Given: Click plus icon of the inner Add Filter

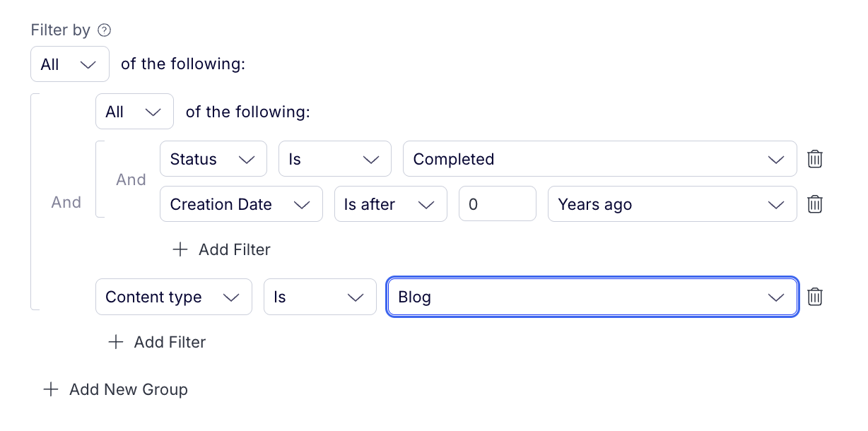Looking at the screenshot, I should click(x=180, y=249).
